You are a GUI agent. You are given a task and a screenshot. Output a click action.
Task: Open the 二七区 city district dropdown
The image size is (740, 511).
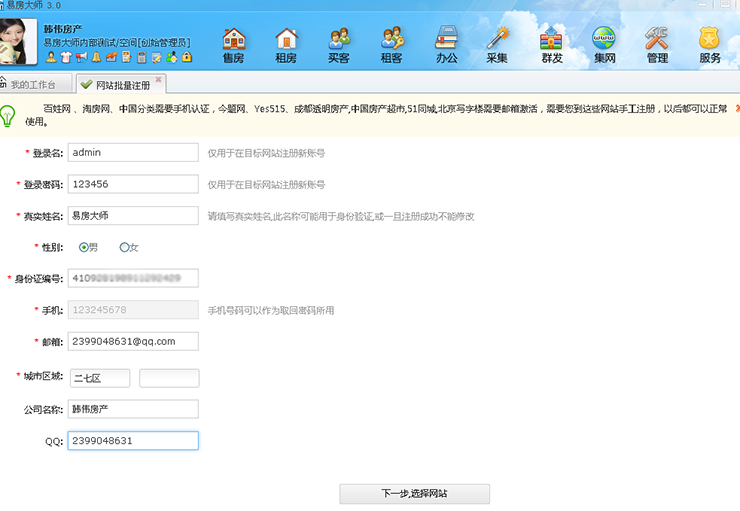pyautogui.click(x=99, y=378)
